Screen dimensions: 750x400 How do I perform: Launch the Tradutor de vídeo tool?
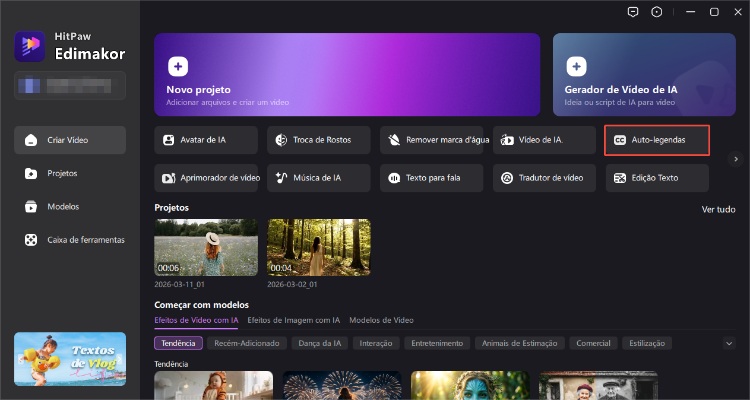coord(544,178)
